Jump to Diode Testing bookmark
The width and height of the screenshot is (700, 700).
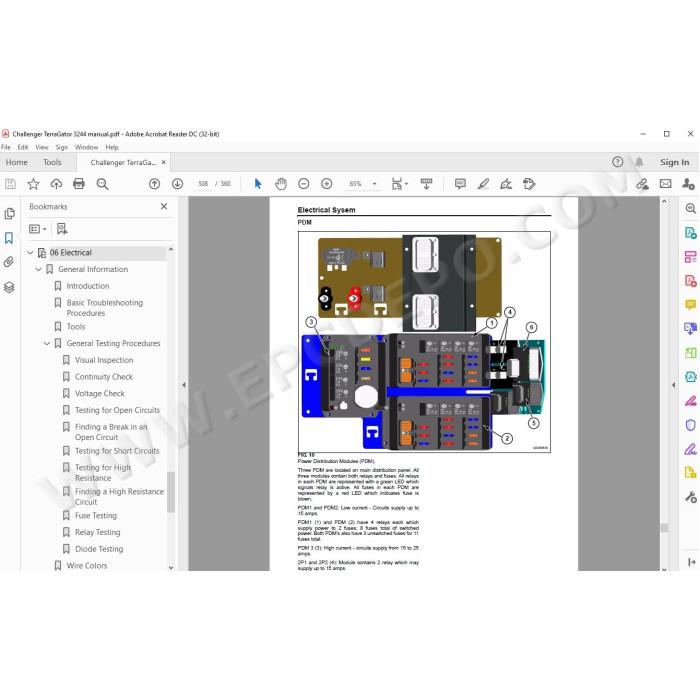pos(99,549)
